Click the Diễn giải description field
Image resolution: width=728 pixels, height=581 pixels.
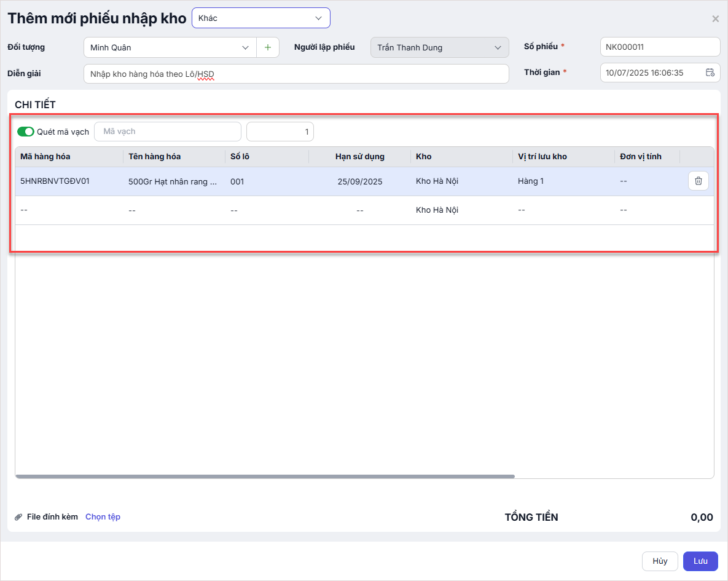point(296,74)
